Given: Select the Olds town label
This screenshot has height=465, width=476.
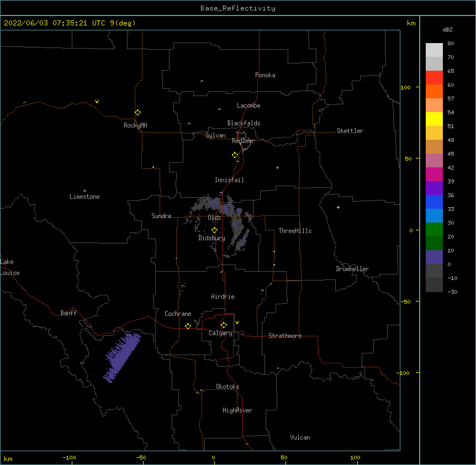Looking at the screenshot, I should click(x=214, y=218).
